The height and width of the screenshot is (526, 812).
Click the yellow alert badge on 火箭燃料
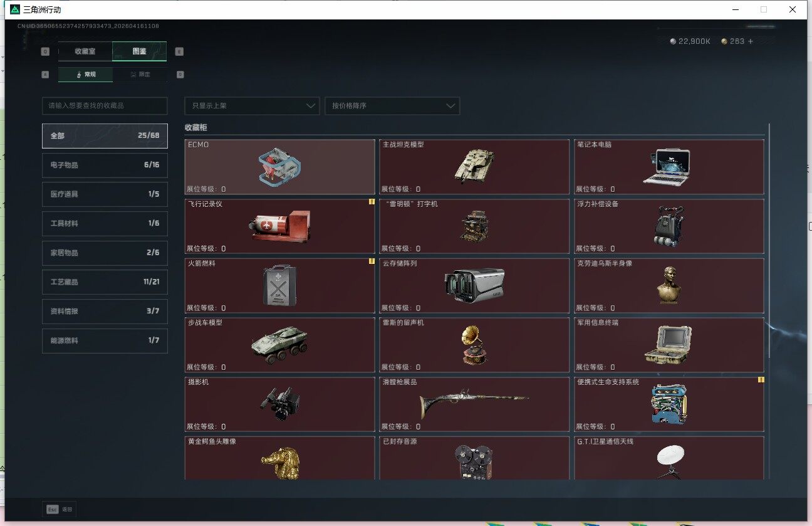372,261
